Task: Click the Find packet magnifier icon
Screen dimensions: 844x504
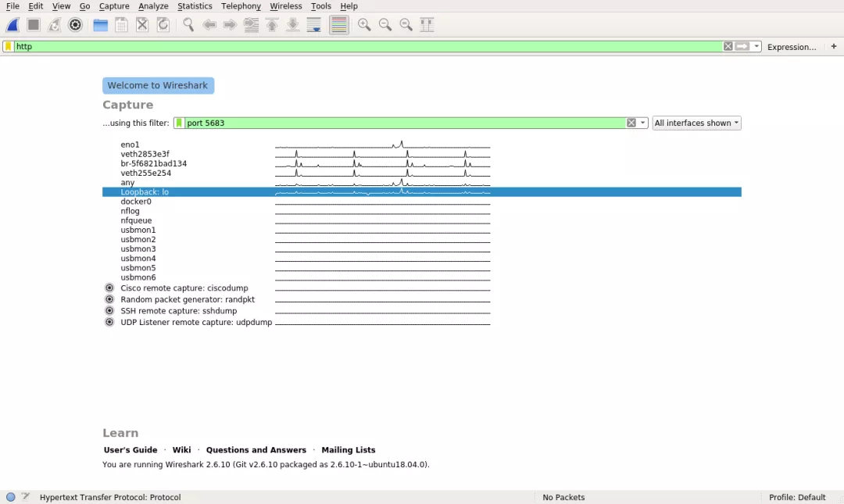Action: pyautogui.click(x=188, y=25)
